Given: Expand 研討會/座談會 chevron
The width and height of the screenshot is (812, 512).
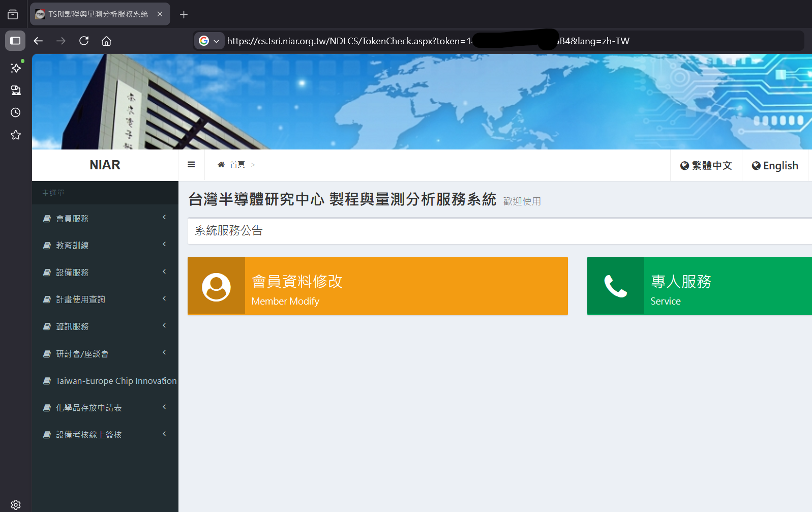Looking at the screenshot, I should point(164,352).
